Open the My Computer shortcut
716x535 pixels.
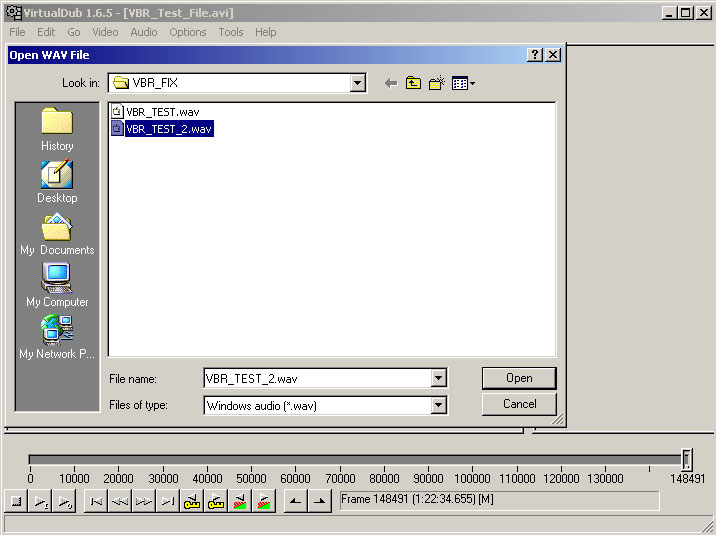tap(57, 285)
